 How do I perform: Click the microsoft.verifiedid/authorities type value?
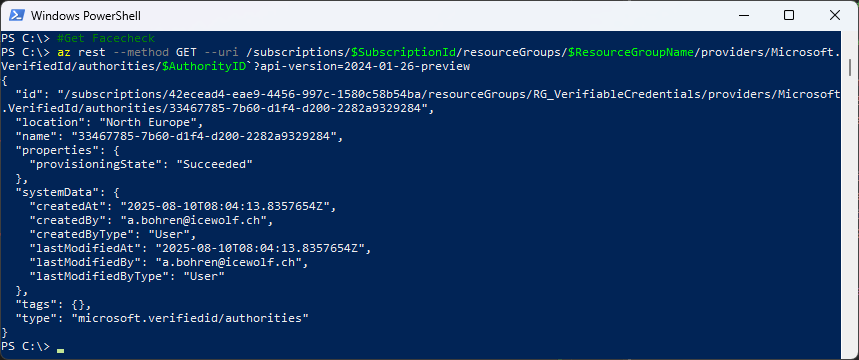pyautogui.click(x=190, y=318)
